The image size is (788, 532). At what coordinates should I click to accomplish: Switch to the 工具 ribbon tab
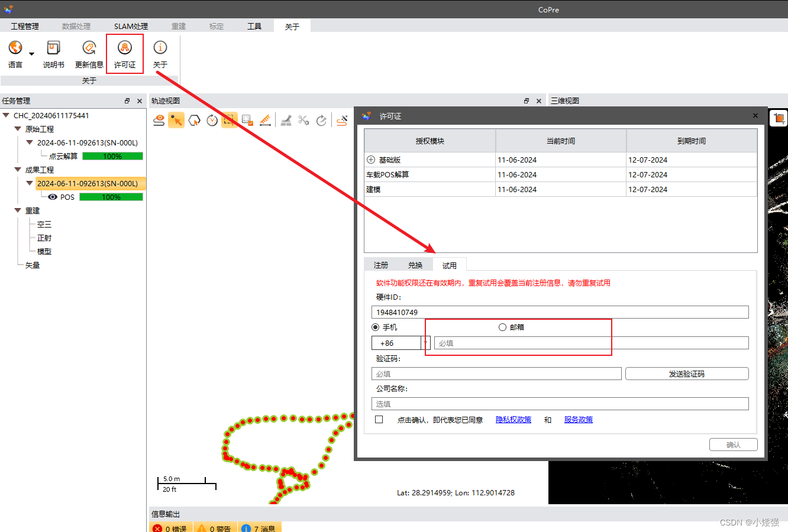point(254,26)
